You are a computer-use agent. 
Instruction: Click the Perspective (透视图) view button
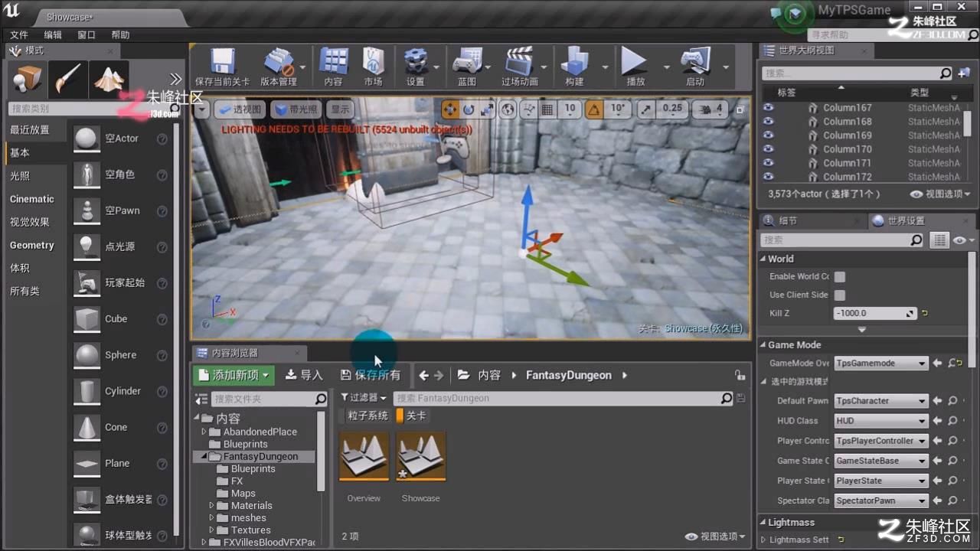tap(240, 109)
